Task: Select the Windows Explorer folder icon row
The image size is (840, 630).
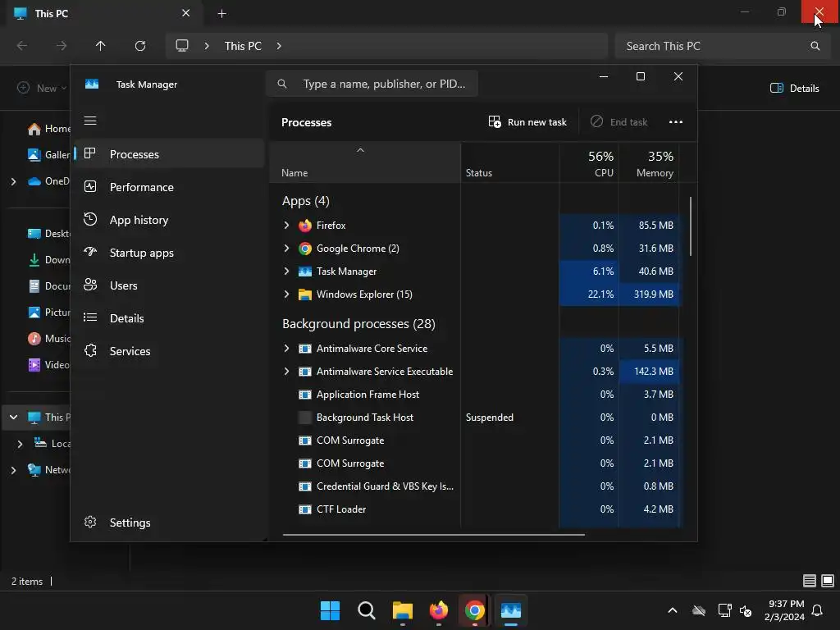Action: click(x=305, y=294)
